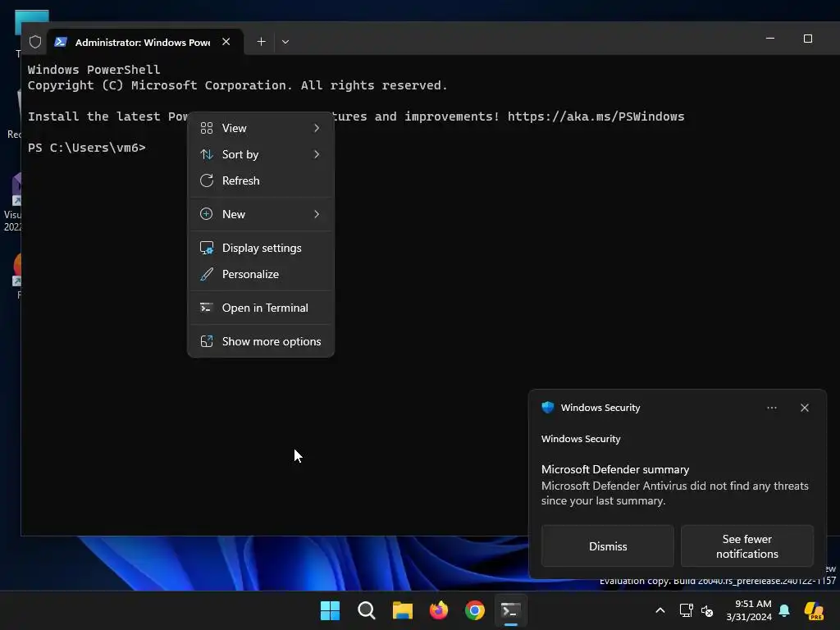Click the PS C:\Users\vm6> prompt line
This screenshot has height=630, width=840.
[86, 148]
